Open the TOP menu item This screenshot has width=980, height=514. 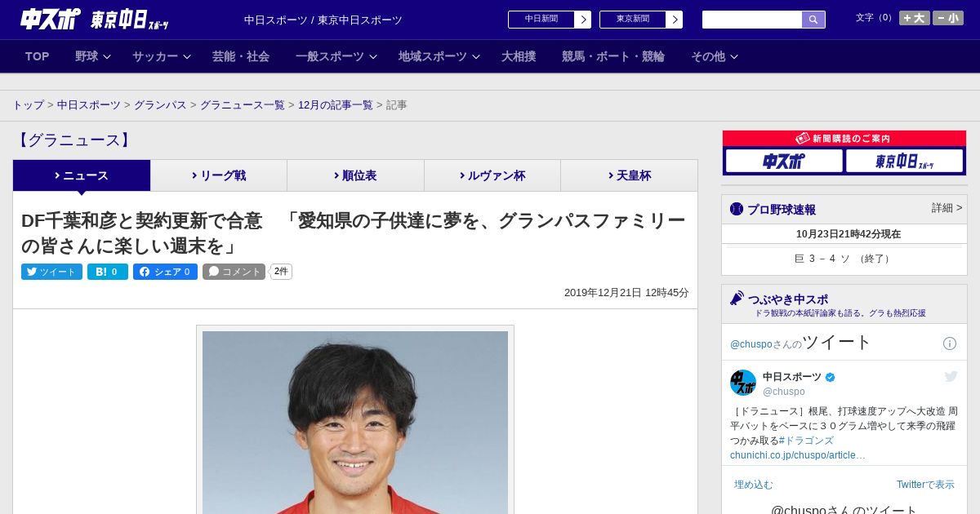pyautogui.click(x=38, y=56)
